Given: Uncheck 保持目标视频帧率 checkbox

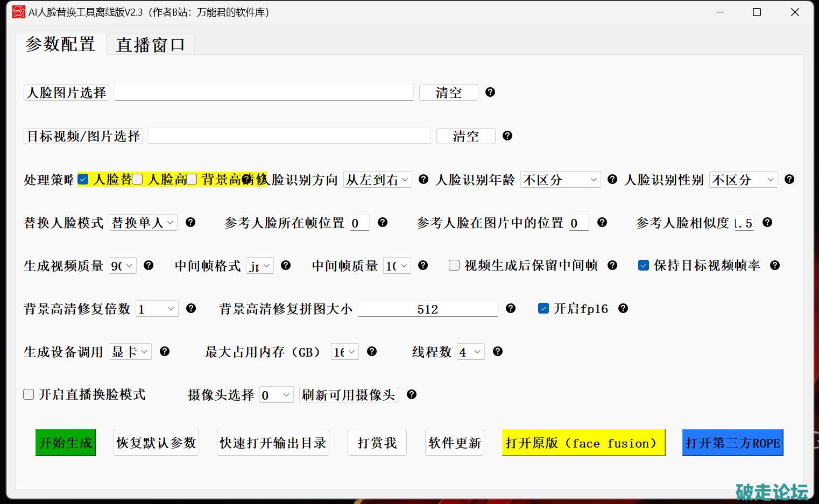Looking at the screenshot, I should click(644, 266).
